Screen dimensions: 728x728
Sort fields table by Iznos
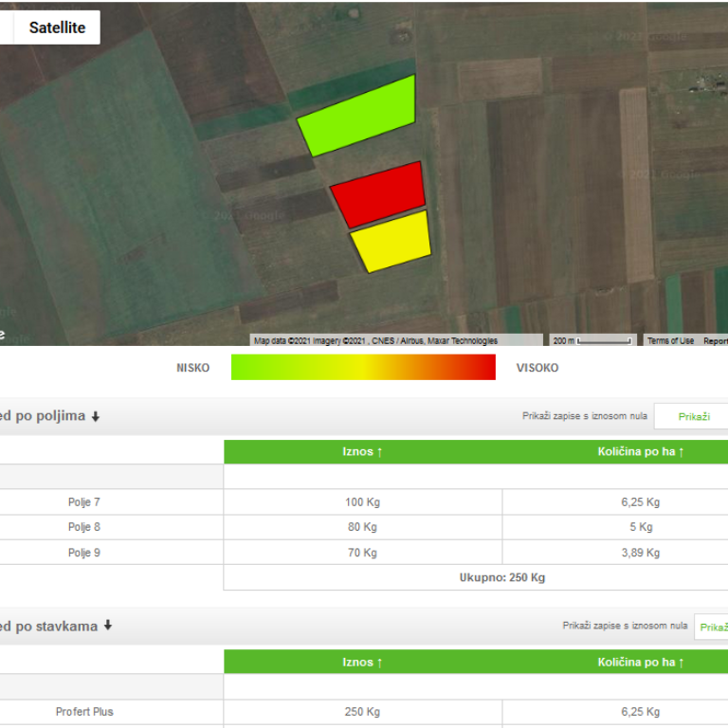pos(363,452)
